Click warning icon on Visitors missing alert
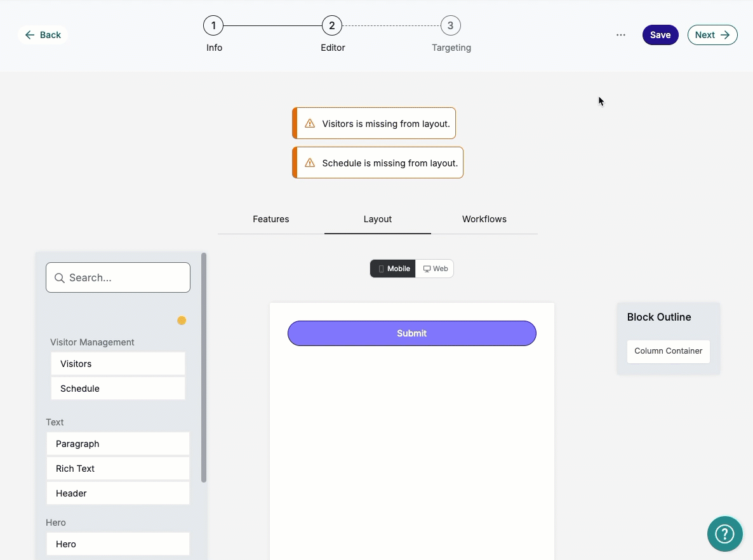753x560 pixels. click(310, 123)
